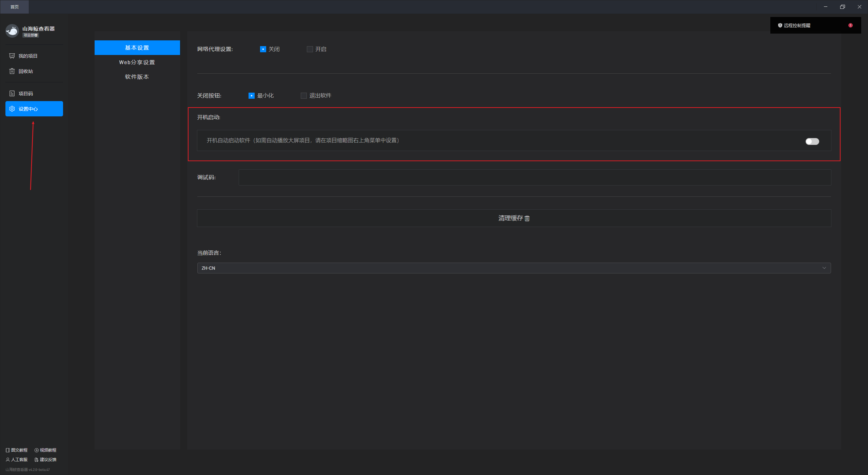Open the graphic tutorial book icon
868x475 pixels.
(7, 450)
